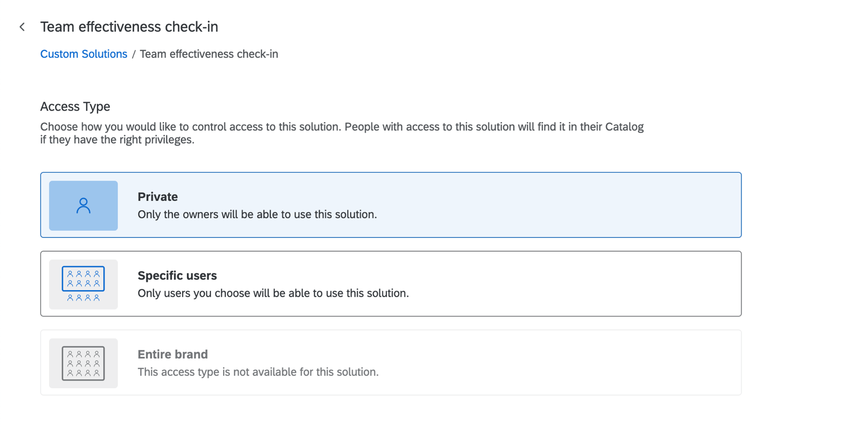Open the Custom Solutions breadcrumb link
Screen dimensions: 868x434
(84, 54)
